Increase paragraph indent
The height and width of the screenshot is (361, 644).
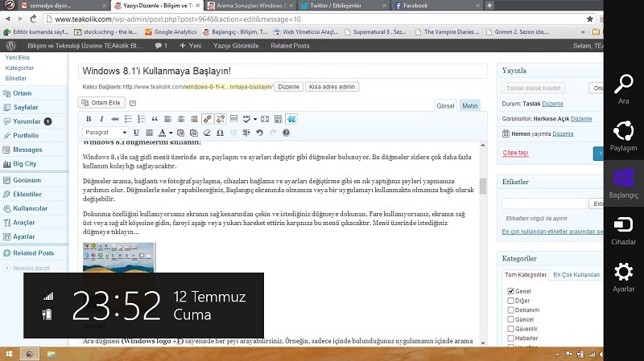point(246,133)
